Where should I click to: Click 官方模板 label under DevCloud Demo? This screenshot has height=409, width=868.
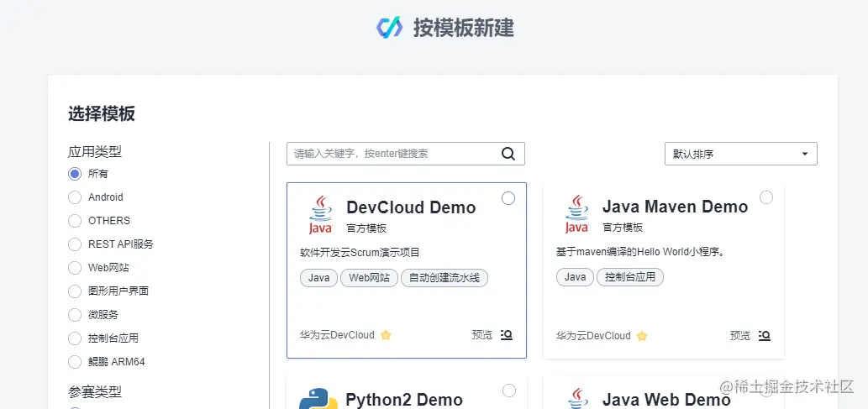pyautogui.click(x=366, y=228)
